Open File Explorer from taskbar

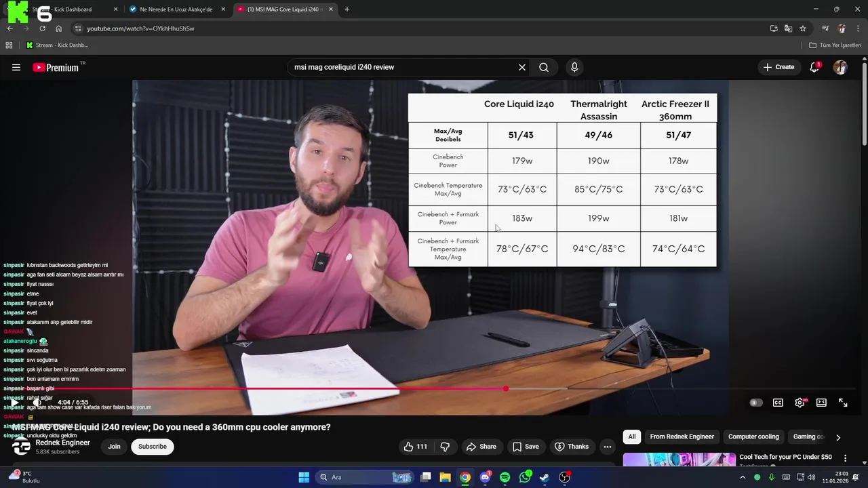point(445,477)
